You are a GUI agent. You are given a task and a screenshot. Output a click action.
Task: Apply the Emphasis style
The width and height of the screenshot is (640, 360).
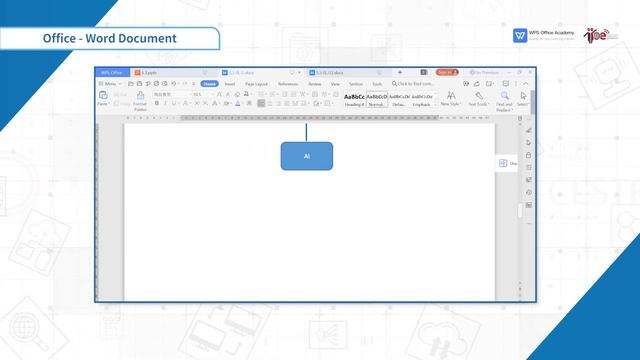(x=422, y=100)
